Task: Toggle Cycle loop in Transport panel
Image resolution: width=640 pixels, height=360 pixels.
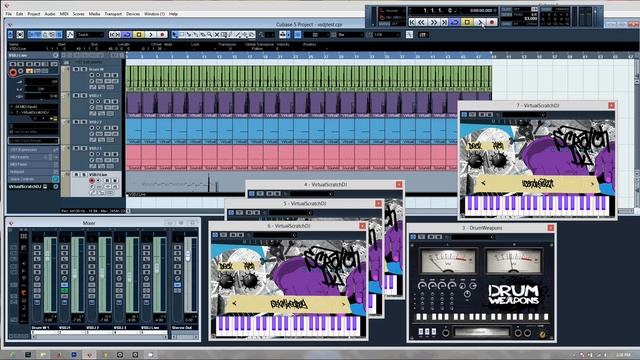Action: tap(454, 22)
